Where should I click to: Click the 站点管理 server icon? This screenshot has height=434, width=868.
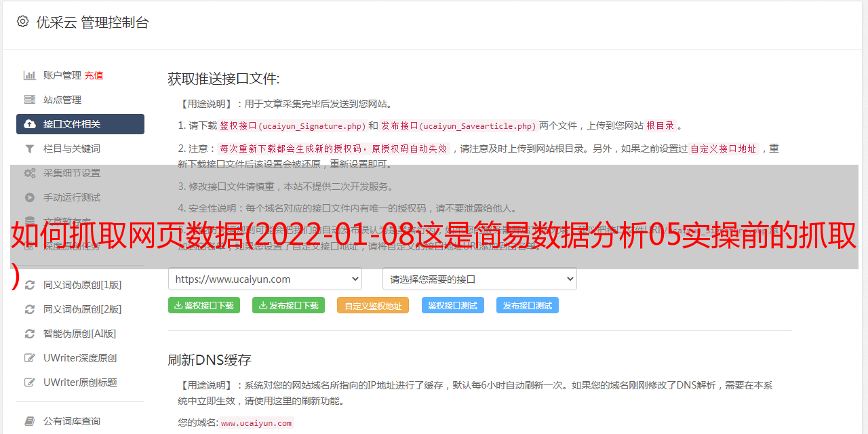(x=30, y=100)
